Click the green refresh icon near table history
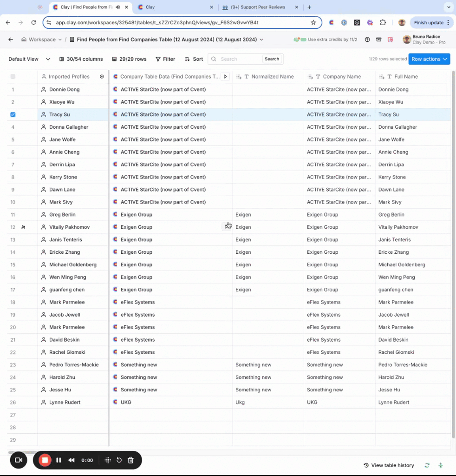Image resolution: width=456 pixels, height=476 pixels. click(x=427, y=465)
